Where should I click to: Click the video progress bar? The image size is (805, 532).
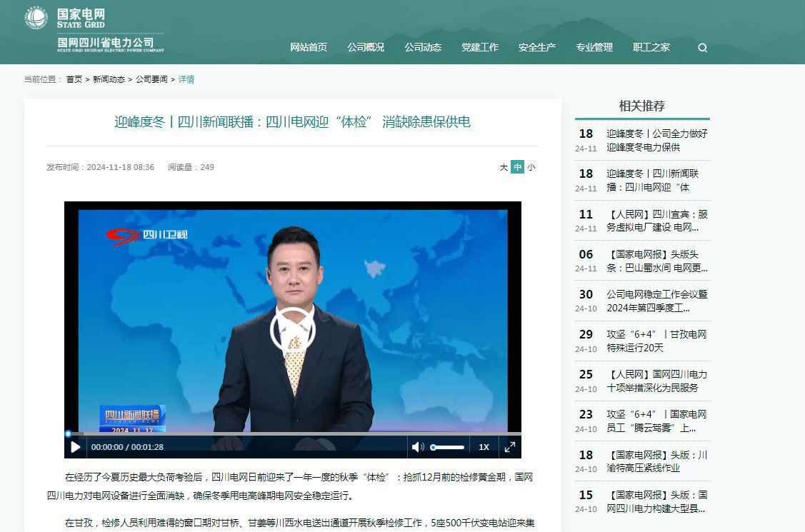293,433
